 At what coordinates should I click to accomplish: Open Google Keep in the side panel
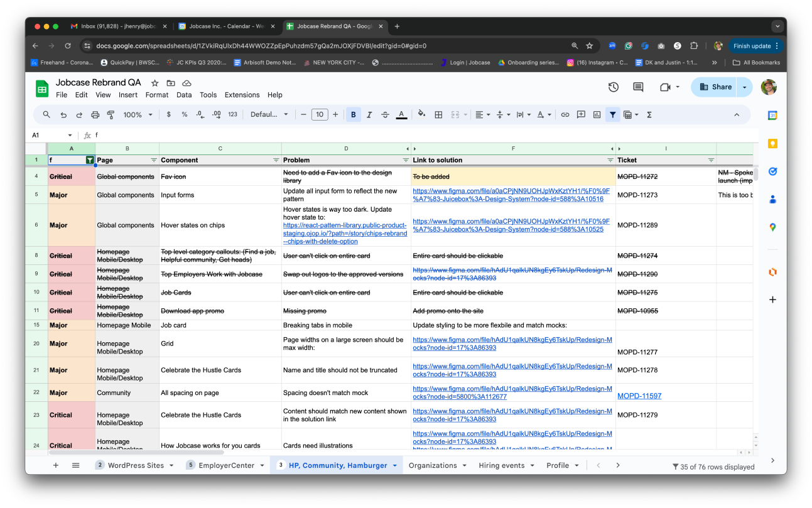(x=772, y=144)
